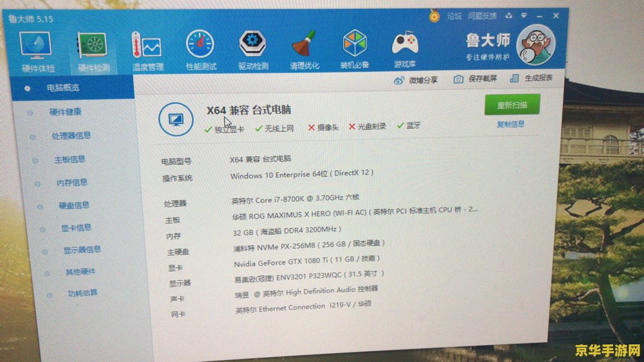Click High Definition Audio sound card value
This screenshot has height=362, width=644.
306,292
